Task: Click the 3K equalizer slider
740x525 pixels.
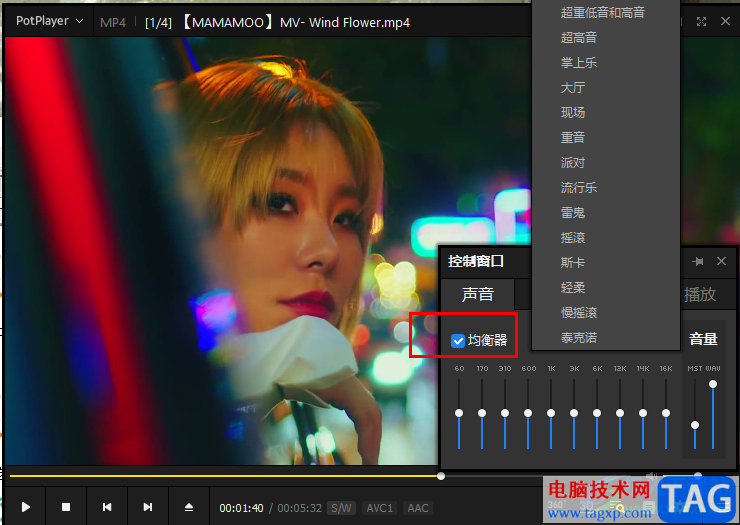Action: click(x=574, y=413)
